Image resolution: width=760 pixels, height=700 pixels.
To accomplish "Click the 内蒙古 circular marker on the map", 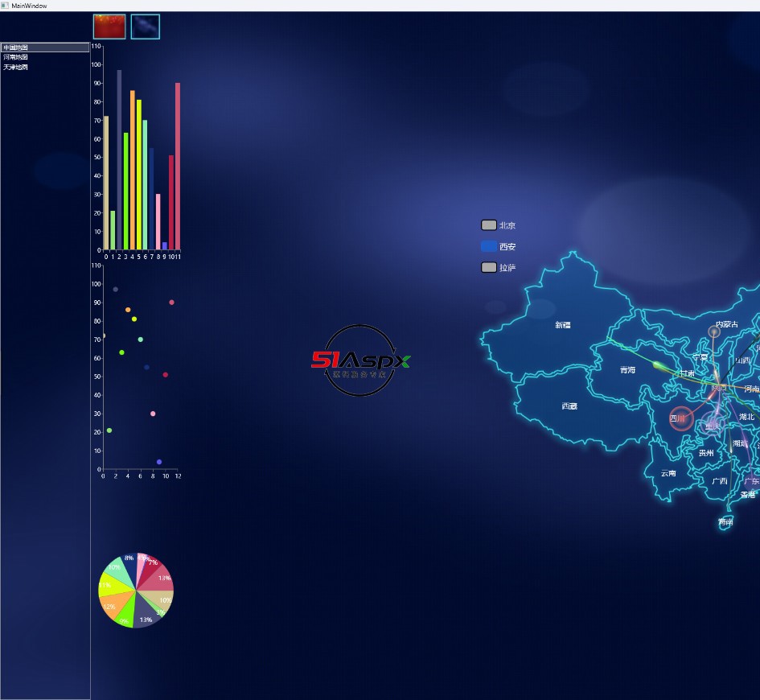I will coord(714,332).
